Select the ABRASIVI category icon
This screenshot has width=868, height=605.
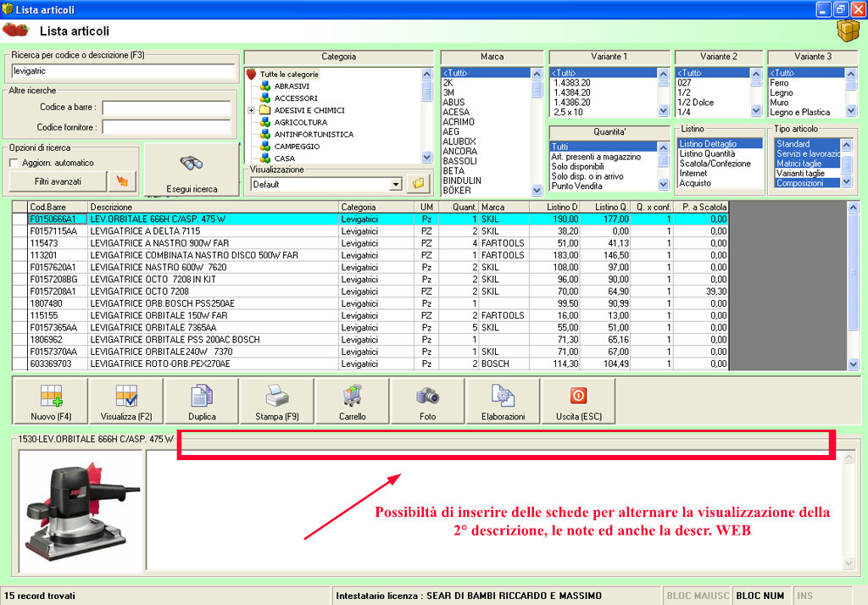(265, 86)
